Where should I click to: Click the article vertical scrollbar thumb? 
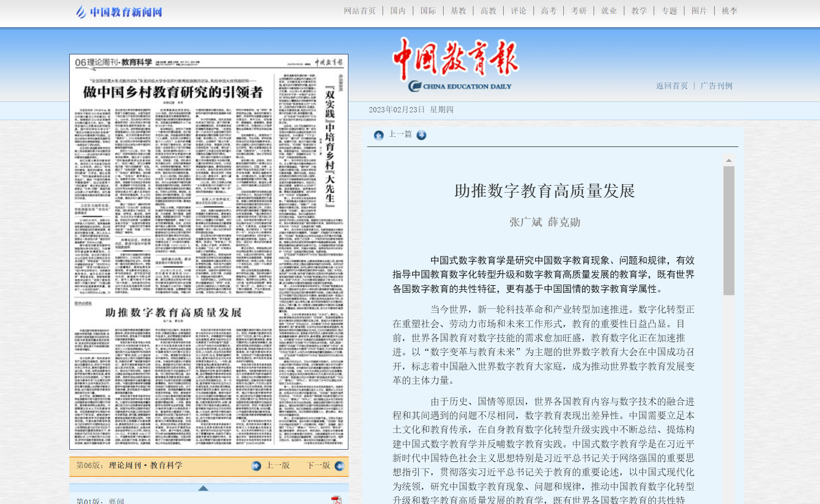[729, 230]
